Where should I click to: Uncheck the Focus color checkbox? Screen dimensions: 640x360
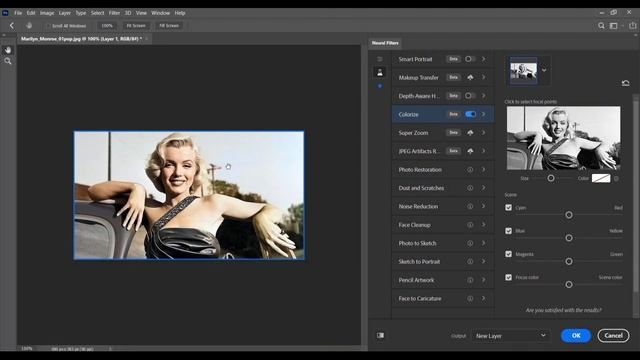(509, 277)
